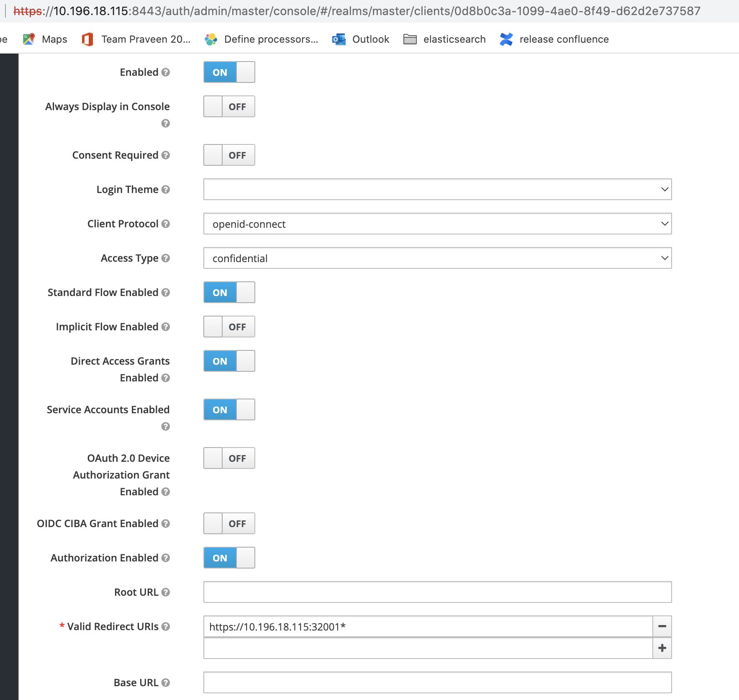Add redirect URI with plus button
Image resolution: width=739 pixels, height=700 pixels.
(662, 649)
